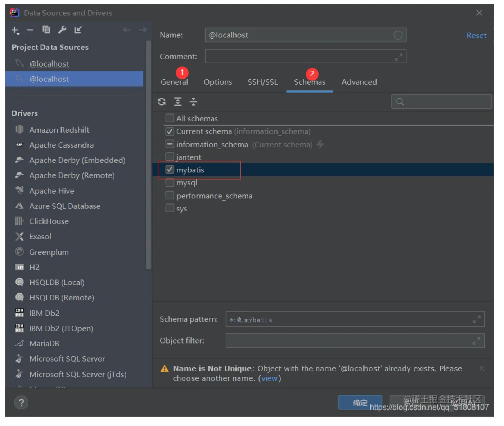Click the Schema pattern input field
This screenshot has height=426, width=504.
pyautogui.click(x=355, y=319)
